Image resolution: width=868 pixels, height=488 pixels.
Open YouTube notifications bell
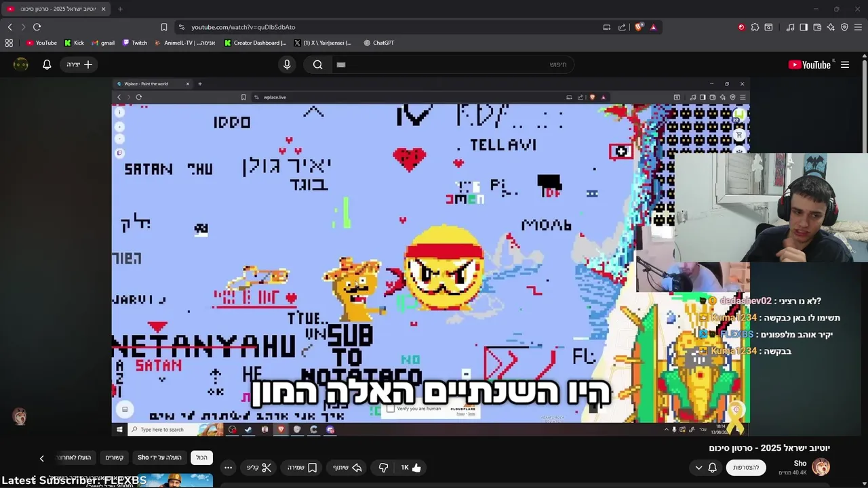tap(47, 64)
